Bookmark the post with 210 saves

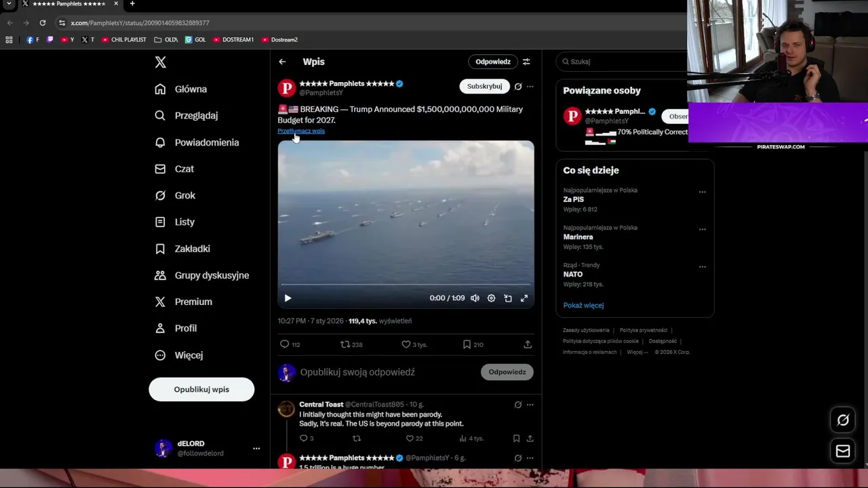click(467, 344)
